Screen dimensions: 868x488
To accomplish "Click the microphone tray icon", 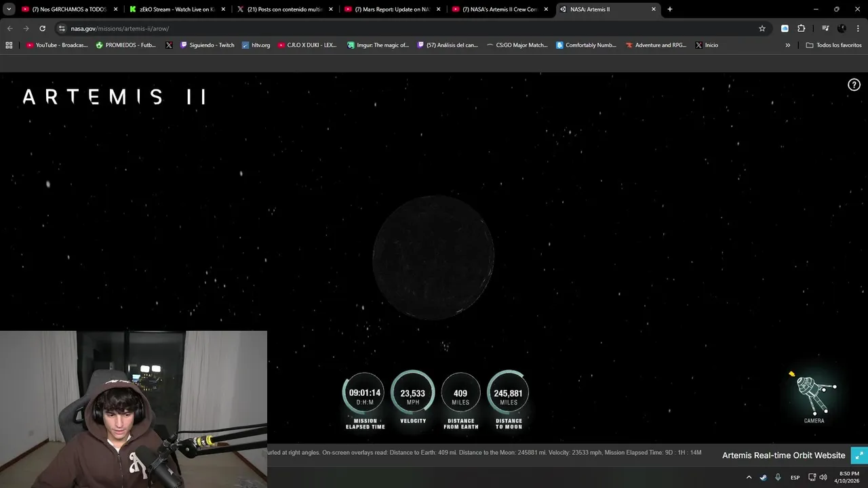I will point(778,477).
